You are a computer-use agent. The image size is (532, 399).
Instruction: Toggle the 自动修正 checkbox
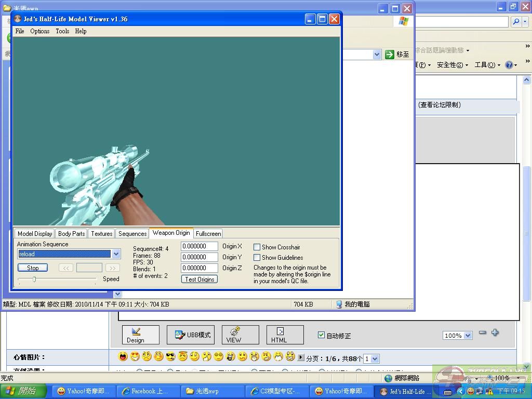321,335
